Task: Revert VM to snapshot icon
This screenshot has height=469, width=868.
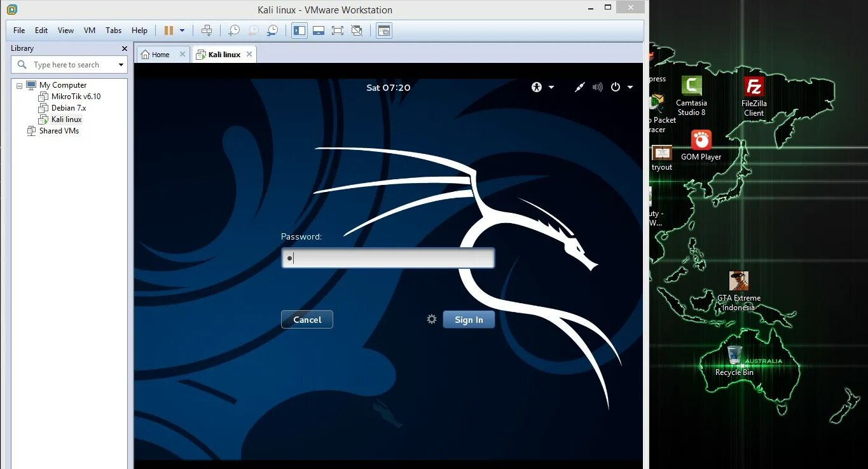Action: (253, 30)
